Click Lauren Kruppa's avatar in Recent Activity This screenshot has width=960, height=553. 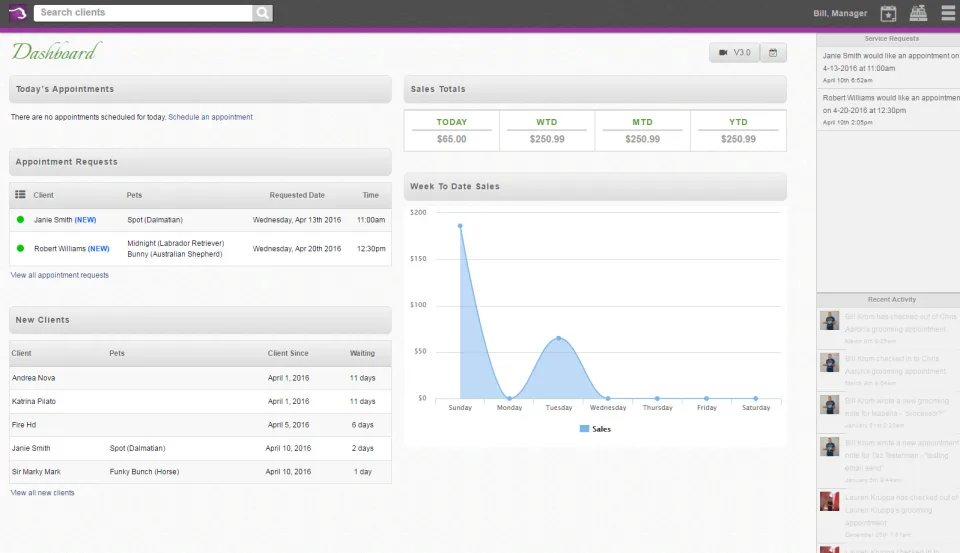tap(830, 501)
